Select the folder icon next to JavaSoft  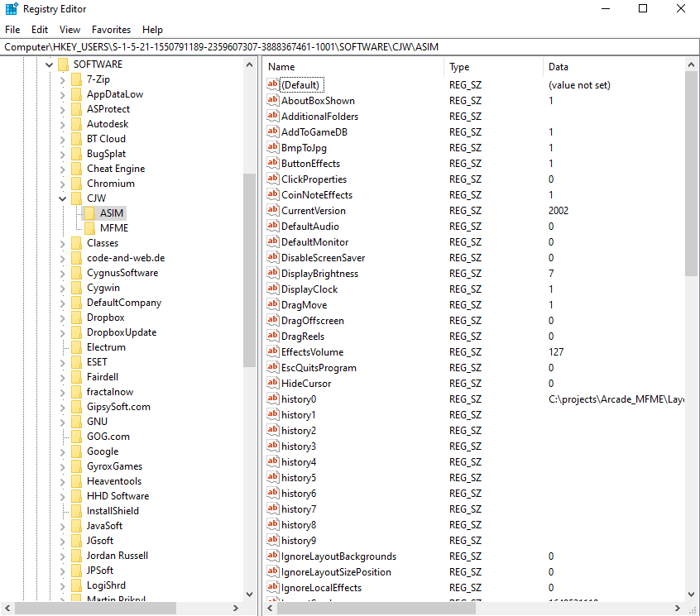(x=77, y=525)
